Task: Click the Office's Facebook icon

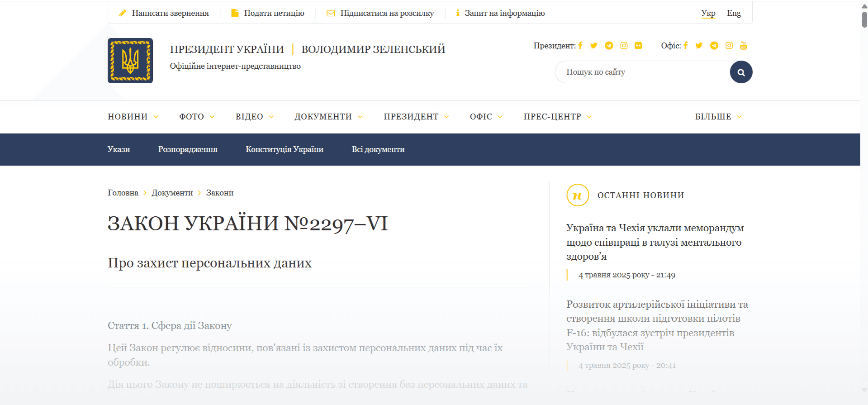Action: point(686,46)
